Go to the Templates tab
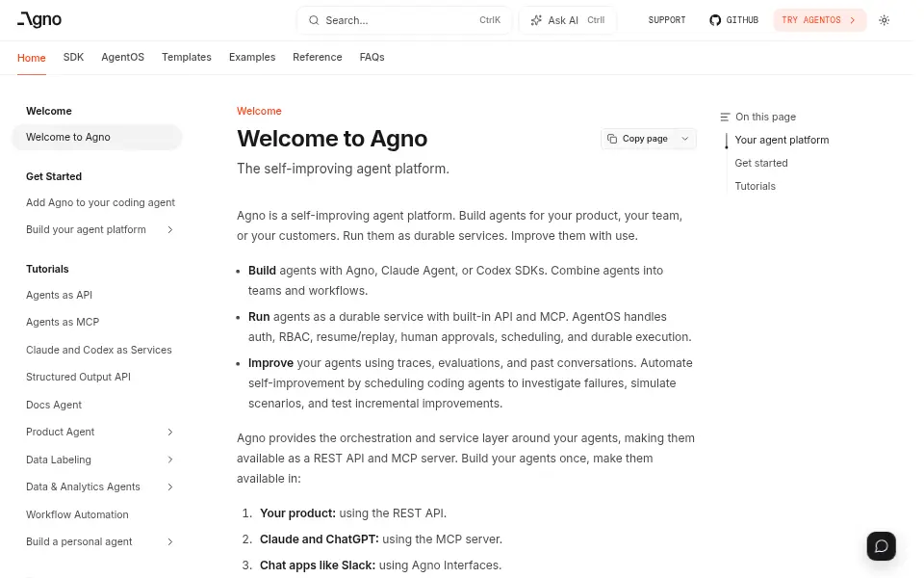The width and height of the screenshot is (924, 578). click(186, 57)
